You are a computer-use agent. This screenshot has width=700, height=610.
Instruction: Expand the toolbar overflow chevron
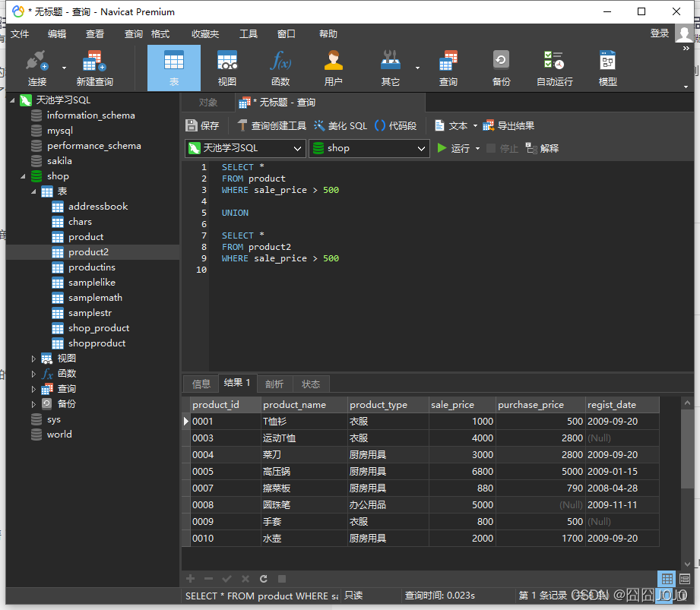pos(686,48)
